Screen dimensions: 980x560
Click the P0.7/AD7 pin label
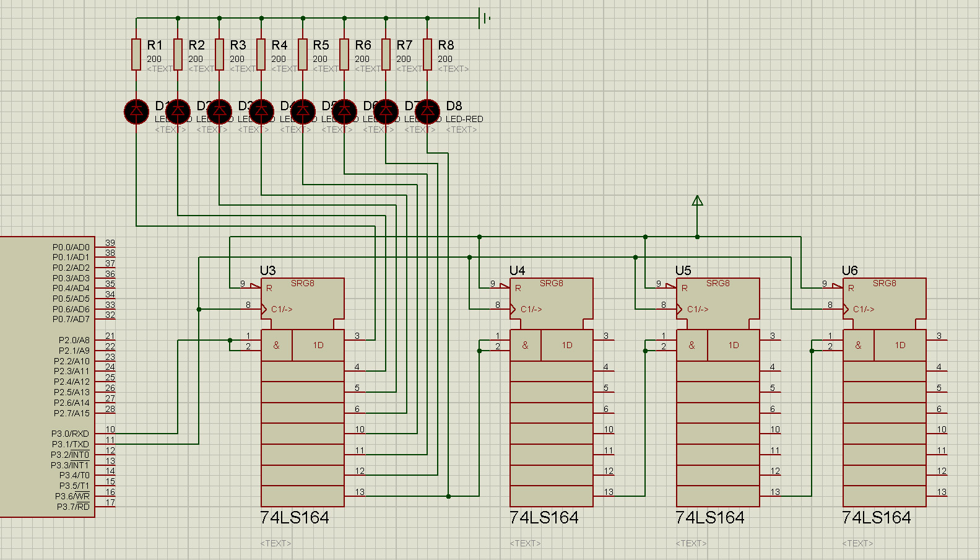(71, 319)
